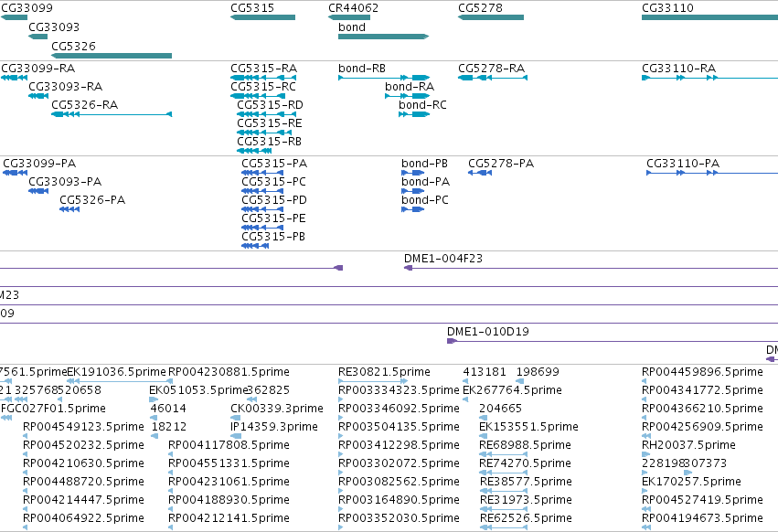Click the bond-RB transcript
The width and height of the screenshot is (778, 532).
click(384, 78)
